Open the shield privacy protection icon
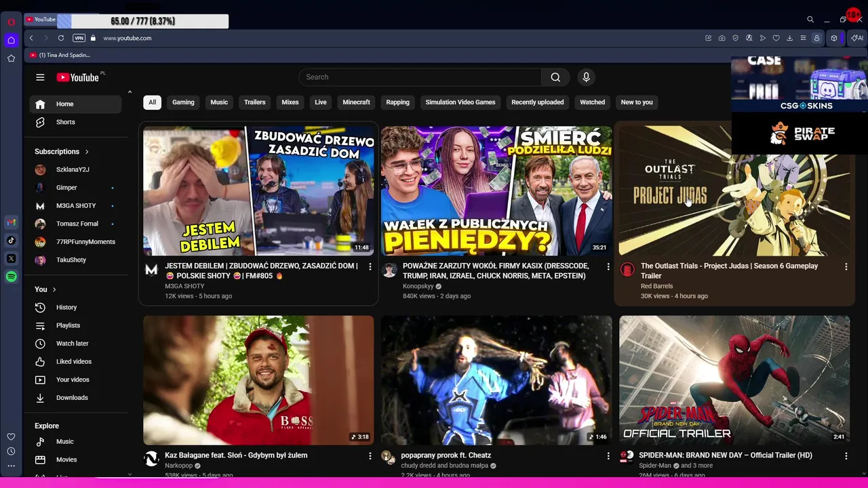This screenshot has width=868, height=488. pos(735,38)
